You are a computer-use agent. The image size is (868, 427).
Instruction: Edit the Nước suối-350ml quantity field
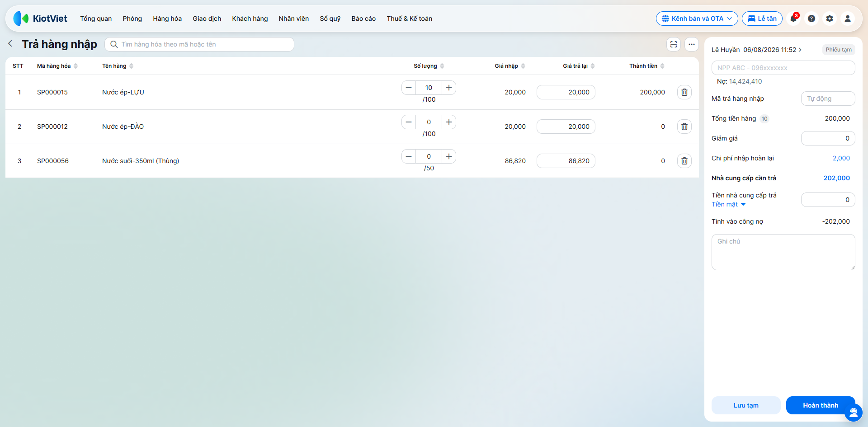pos(429,156)
